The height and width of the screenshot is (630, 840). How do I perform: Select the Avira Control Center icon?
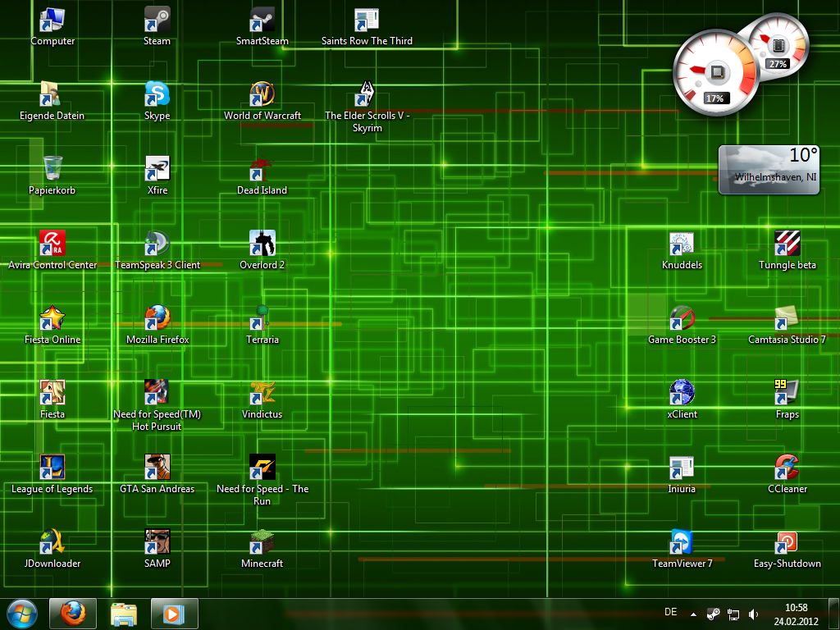point(52,243)
